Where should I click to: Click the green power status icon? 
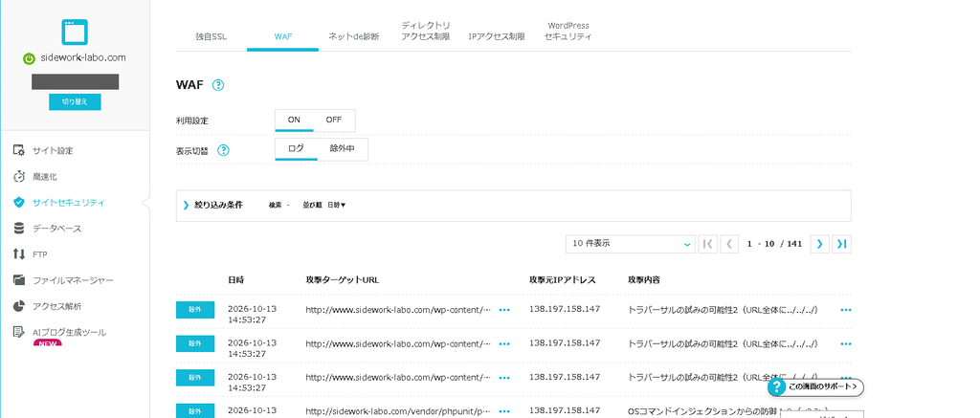click(29, 58)
